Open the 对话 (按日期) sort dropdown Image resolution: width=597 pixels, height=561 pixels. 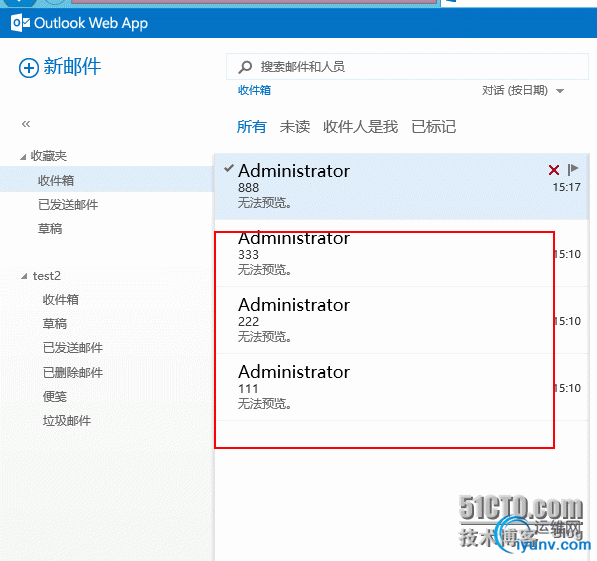tap(523, 91)
